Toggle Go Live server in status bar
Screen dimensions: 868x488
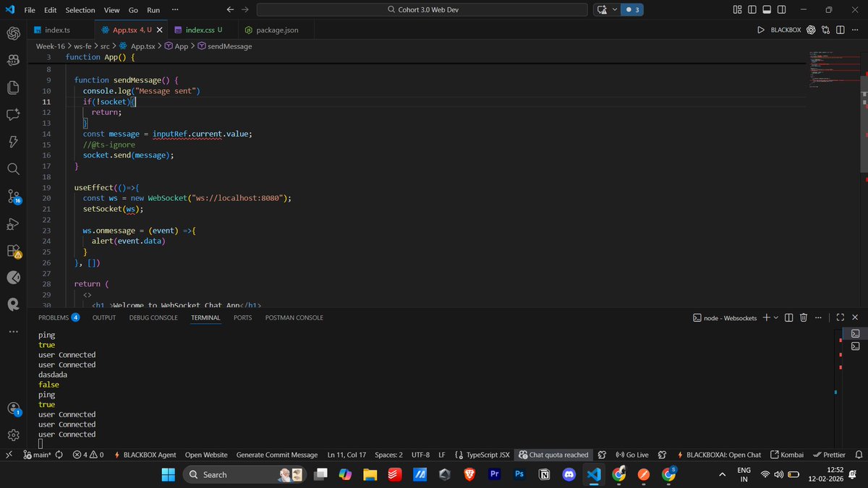pos(631,455)
